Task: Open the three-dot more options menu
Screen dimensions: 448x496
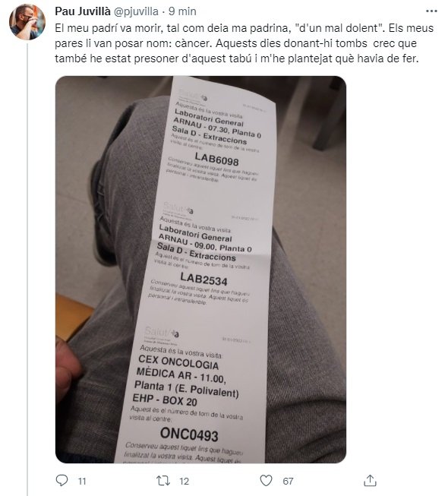Action: 431,11
